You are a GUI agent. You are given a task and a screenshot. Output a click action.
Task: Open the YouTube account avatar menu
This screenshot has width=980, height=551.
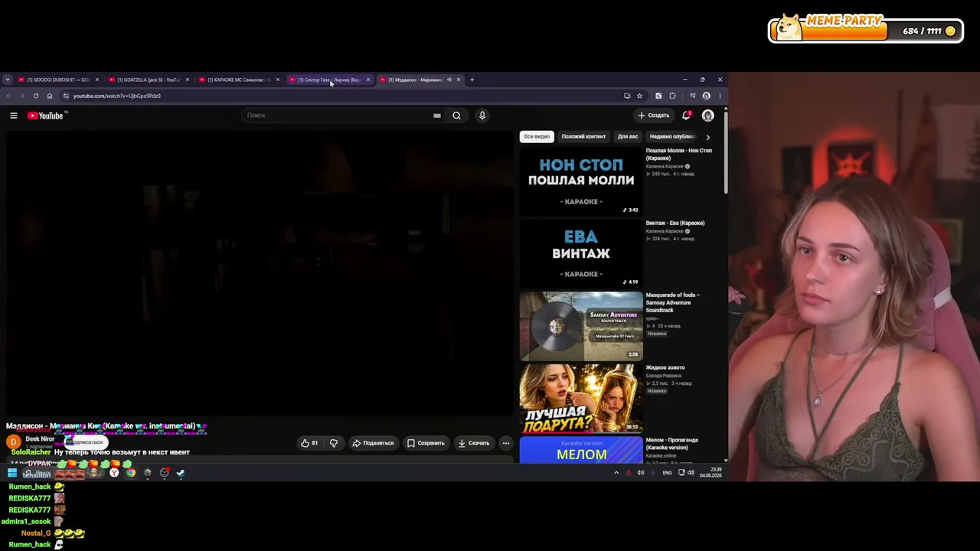click(x=707, y=116)
